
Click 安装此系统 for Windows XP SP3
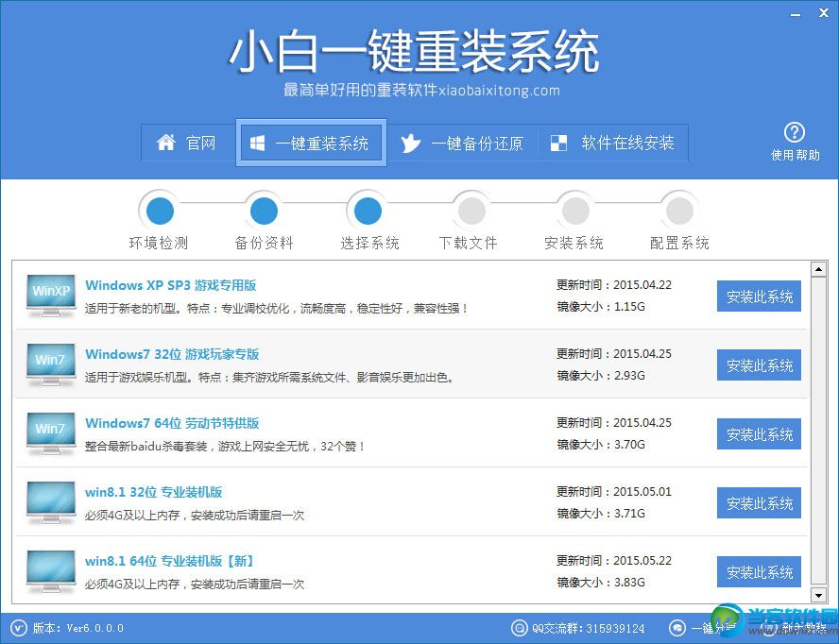pyautogui.click(x=759, y=296)
